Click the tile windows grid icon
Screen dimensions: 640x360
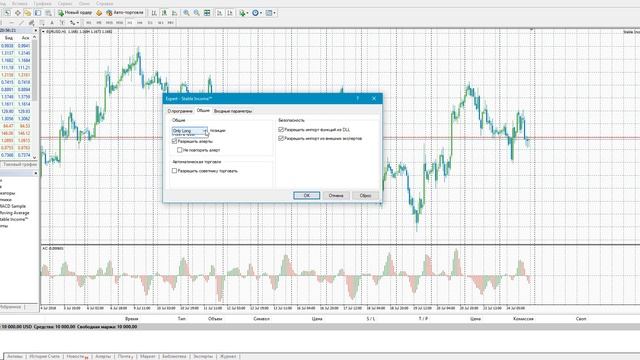click(207, 13)
